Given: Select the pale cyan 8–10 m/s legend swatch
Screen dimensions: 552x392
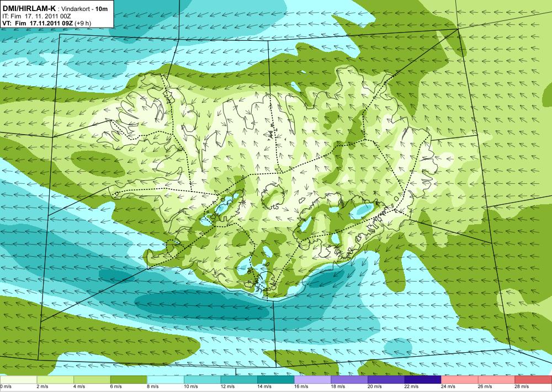Looking at the screenshot, I should [x=166, y=380].
